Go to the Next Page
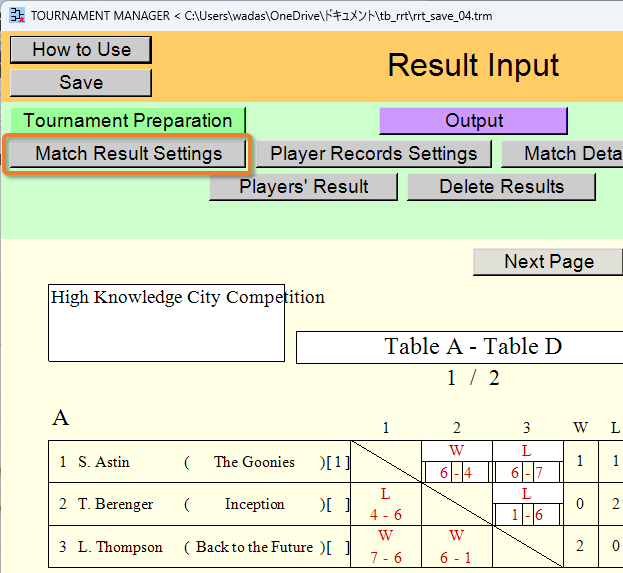The width and height of the screenshot is (623, 573). pyautogui.click(x=548, y=262)
